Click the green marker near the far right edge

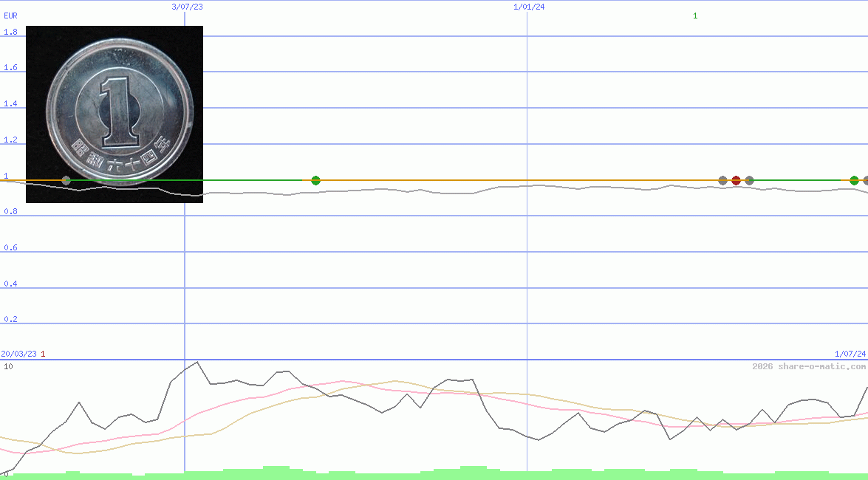tap(853, 179)
